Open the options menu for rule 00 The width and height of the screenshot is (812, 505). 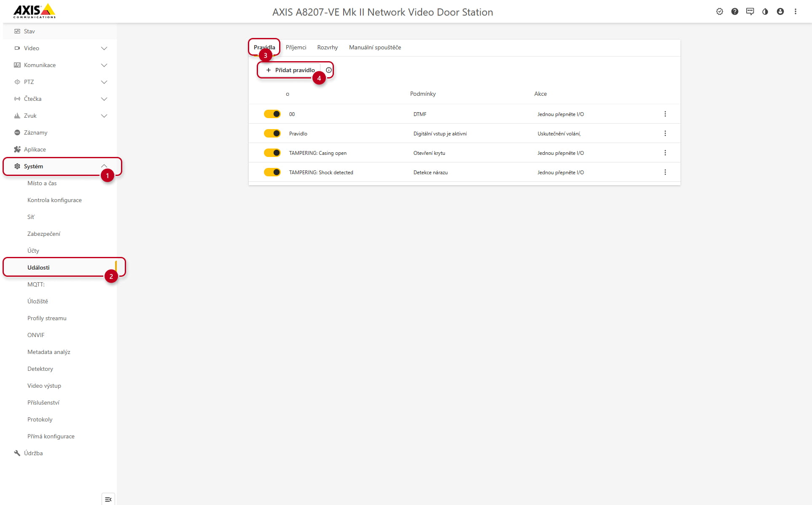[665, 114]
